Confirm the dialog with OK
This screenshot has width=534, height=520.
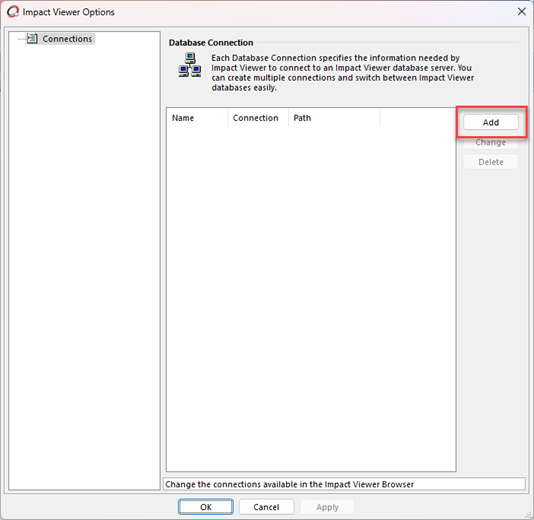tap(206, 507)
